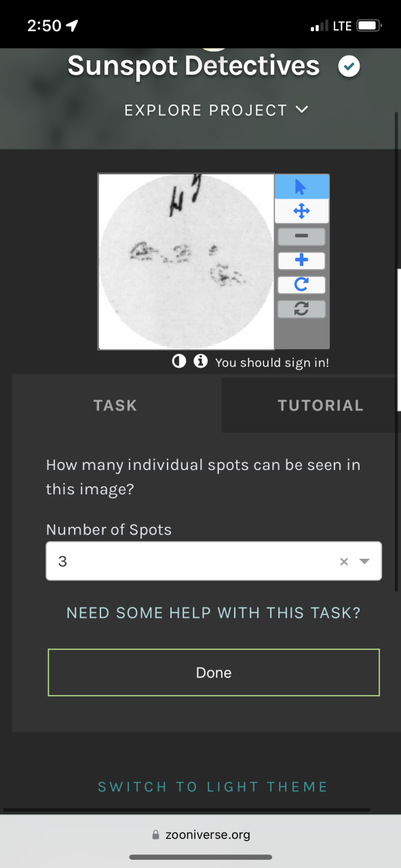401x868 pixels.
Task: Clear the Number of Spots selection
Action: (344, 561)
